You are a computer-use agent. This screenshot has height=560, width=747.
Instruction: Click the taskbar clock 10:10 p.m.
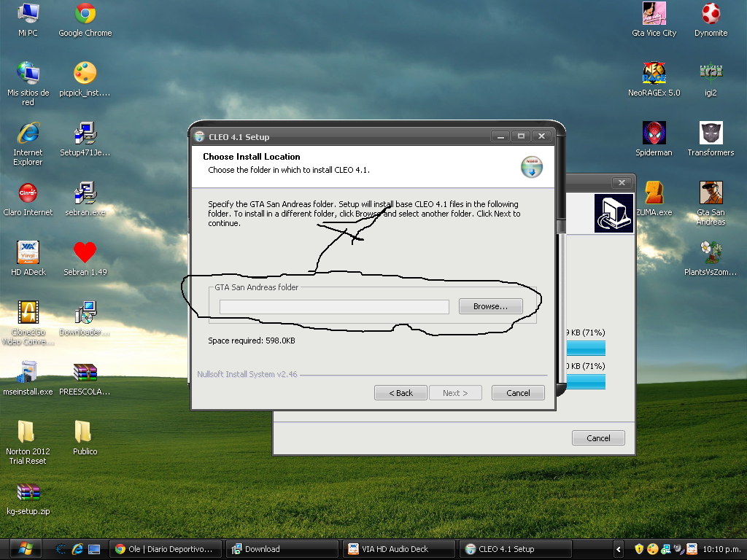(x=721, y=549)
